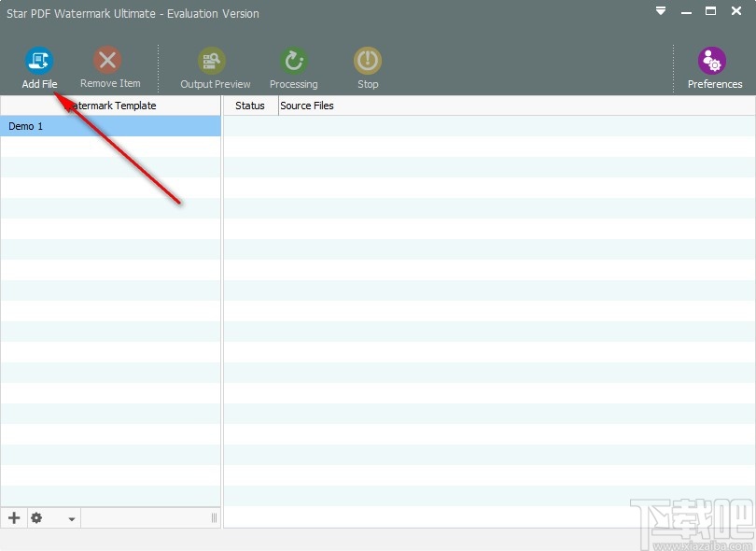The width and height of the screenshot is (756, 551).
Task: Click the Status column header
Action: tap(250, 106)
